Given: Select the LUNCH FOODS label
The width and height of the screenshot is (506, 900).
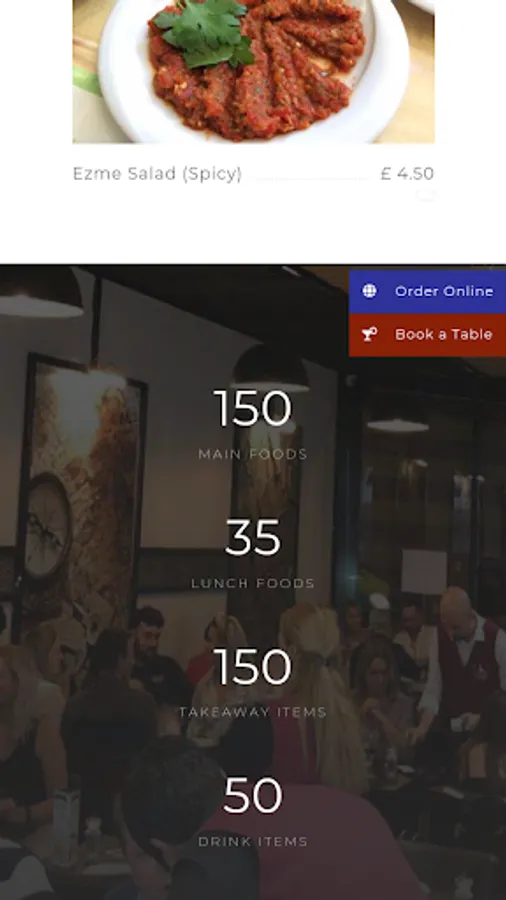Looking at the screenshot, I should coord(253,583).
